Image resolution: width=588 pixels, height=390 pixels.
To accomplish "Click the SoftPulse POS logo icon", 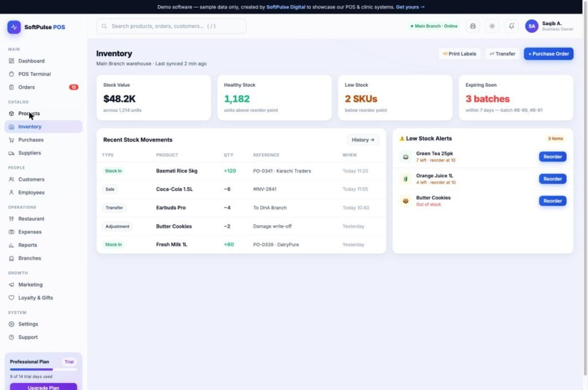I will click(14, 27).
